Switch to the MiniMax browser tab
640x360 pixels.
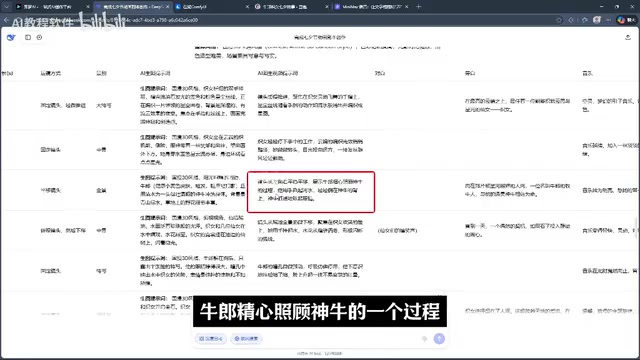(371, 7)
